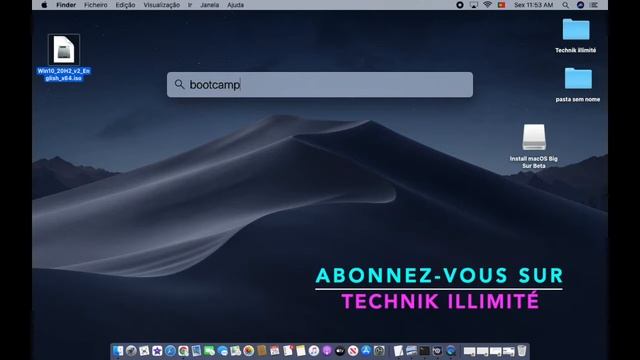The image size is (640, 360).
Task: Open Notification Center from menu bar
Action: pyautogui.click(x=594, y=5)
